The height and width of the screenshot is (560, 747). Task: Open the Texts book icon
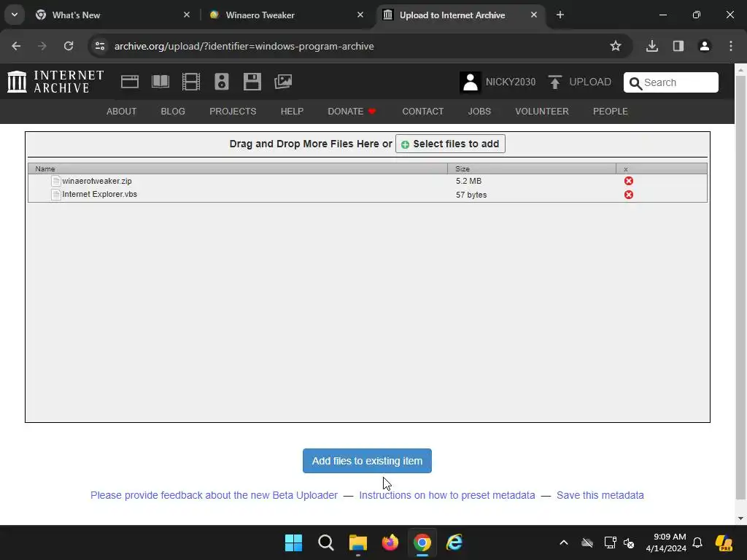click(x=160, y=82)
